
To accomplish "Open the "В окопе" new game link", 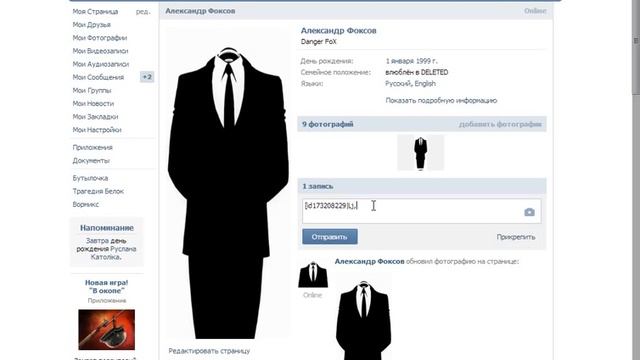I will pos(107,287).
